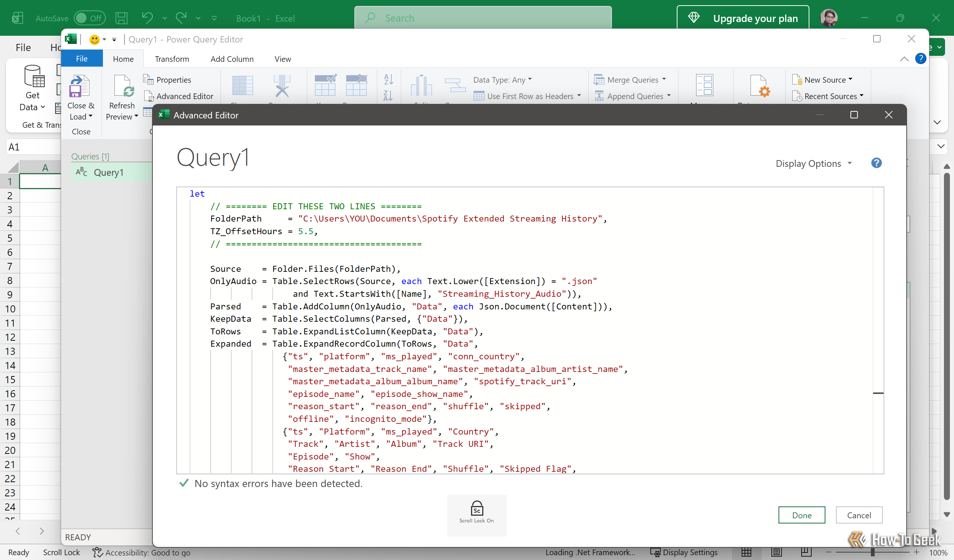Click the Keep Rows icon
This screenshot has width=954, height=560.
325,85
